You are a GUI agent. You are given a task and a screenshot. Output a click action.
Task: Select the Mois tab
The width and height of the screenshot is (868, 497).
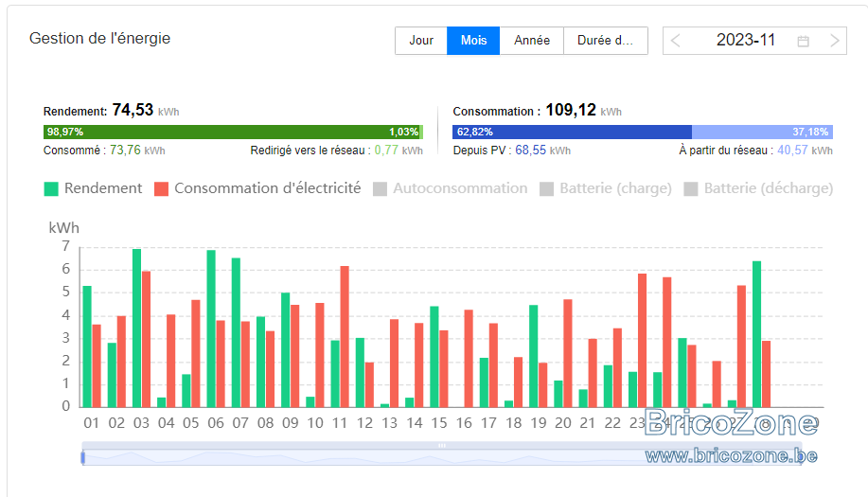[473, 41]
